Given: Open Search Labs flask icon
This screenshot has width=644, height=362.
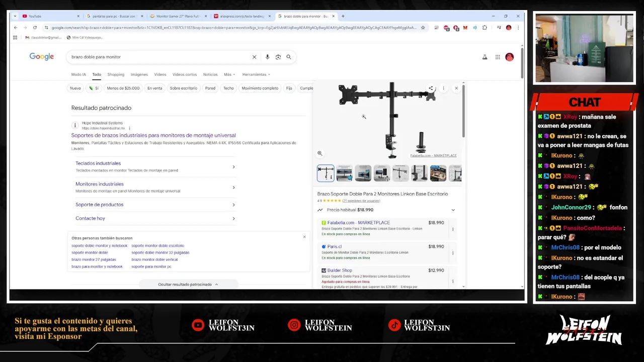Looking at the screenshot, I should click(485, 57).
